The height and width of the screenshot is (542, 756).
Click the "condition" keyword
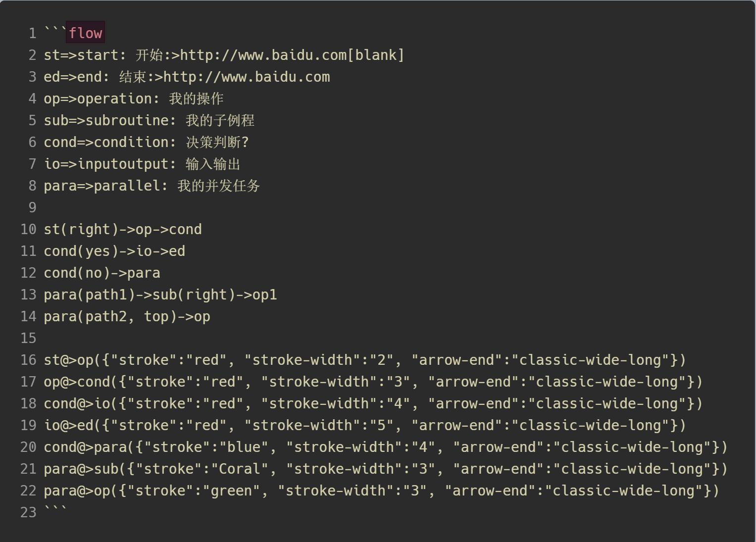131,142
